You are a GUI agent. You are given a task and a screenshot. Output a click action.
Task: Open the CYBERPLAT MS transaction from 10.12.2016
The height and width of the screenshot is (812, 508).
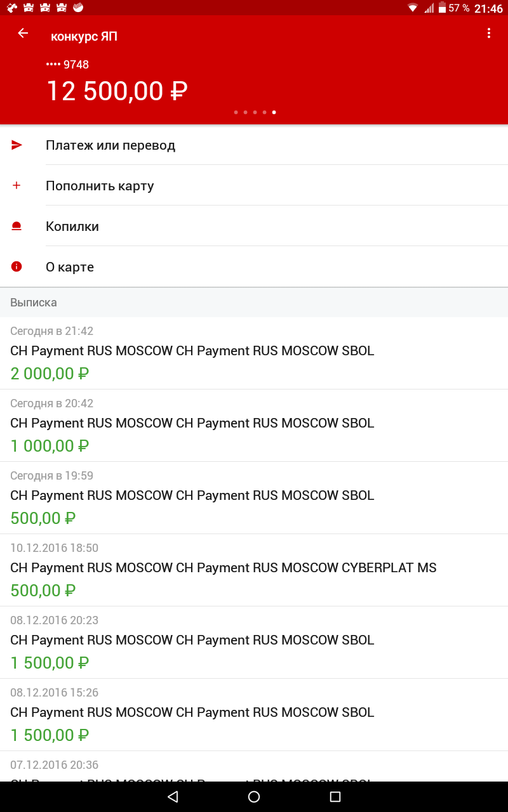pos(254,570)
